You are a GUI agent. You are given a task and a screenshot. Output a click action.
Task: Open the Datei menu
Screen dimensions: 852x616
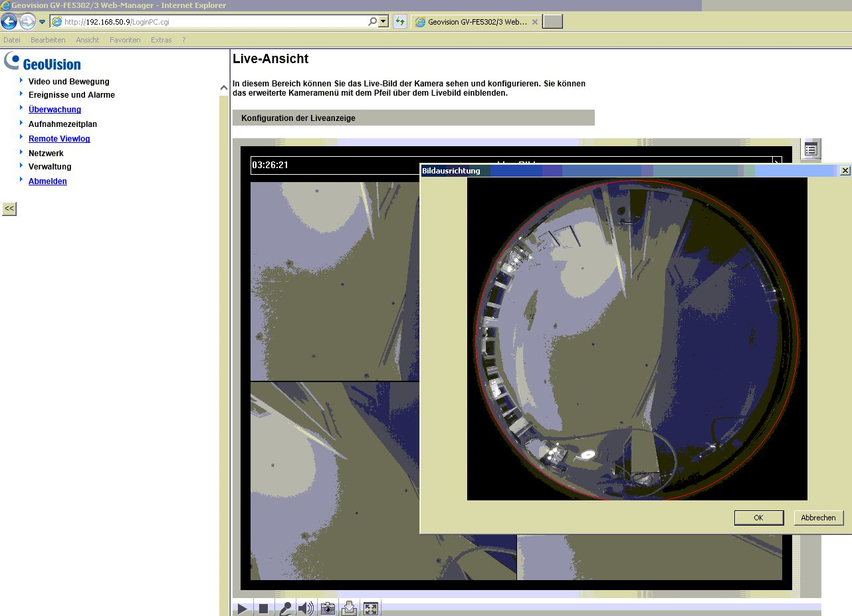pos(12,40)
